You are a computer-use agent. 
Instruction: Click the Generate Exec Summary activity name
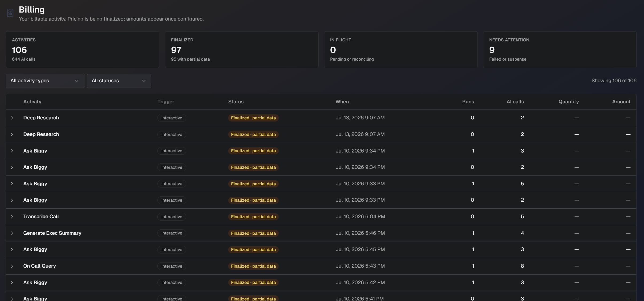pos(52,233)
